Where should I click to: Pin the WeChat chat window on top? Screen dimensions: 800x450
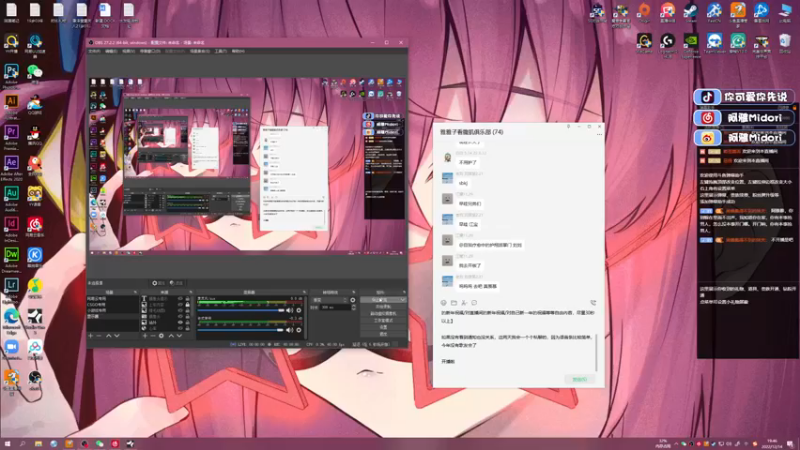pyautogui.click(x=568, y=126)
